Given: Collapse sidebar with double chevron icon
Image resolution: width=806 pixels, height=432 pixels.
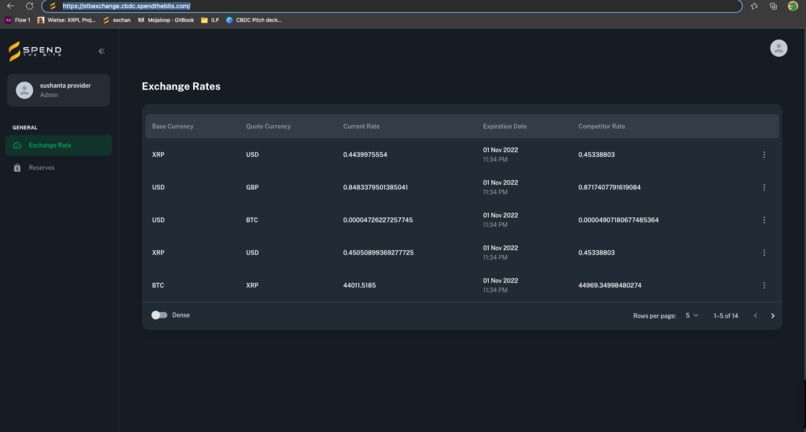Looking at the screenshot, I should (101, 51).
